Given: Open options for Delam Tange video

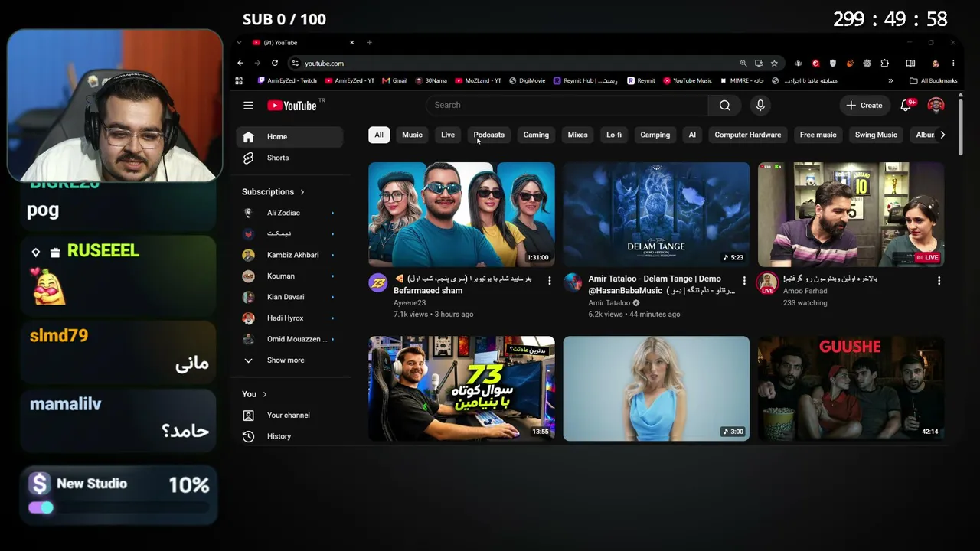Looking at the screenshot, I should [743, 281].
